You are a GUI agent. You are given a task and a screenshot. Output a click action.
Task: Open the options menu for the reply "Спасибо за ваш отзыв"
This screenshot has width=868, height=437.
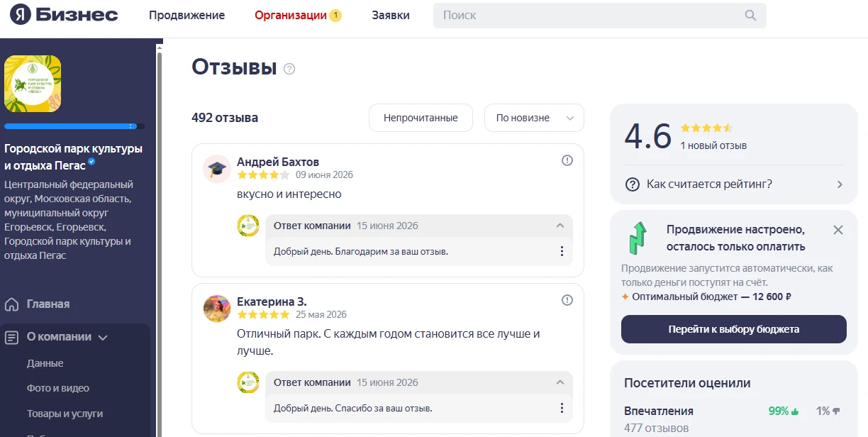coord(562,408)
